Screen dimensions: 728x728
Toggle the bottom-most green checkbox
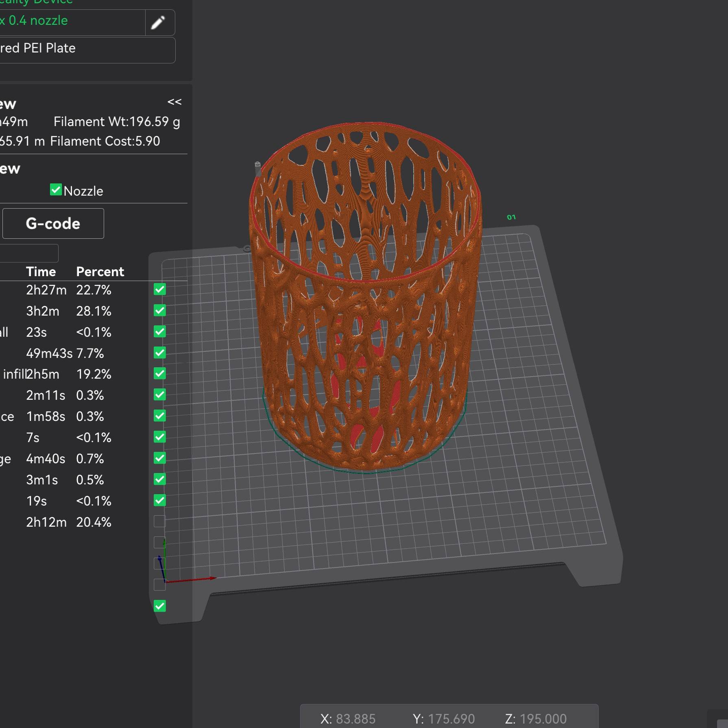point(160,606)
